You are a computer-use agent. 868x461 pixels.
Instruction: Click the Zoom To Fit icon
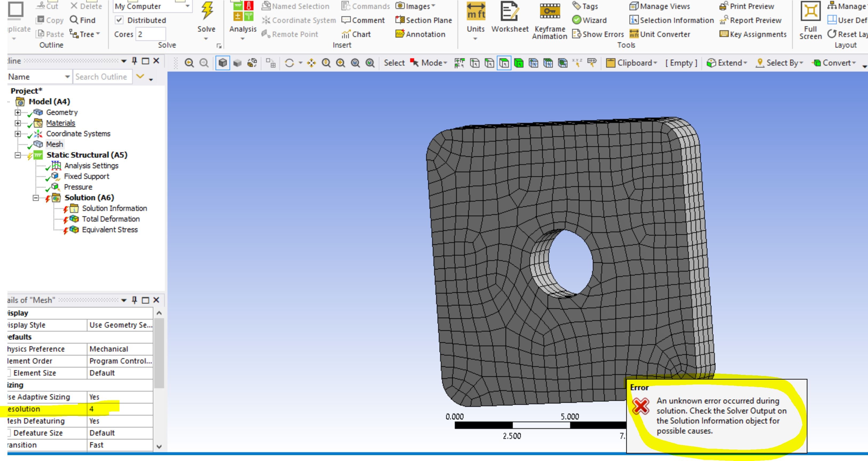[x=355, y=63]
